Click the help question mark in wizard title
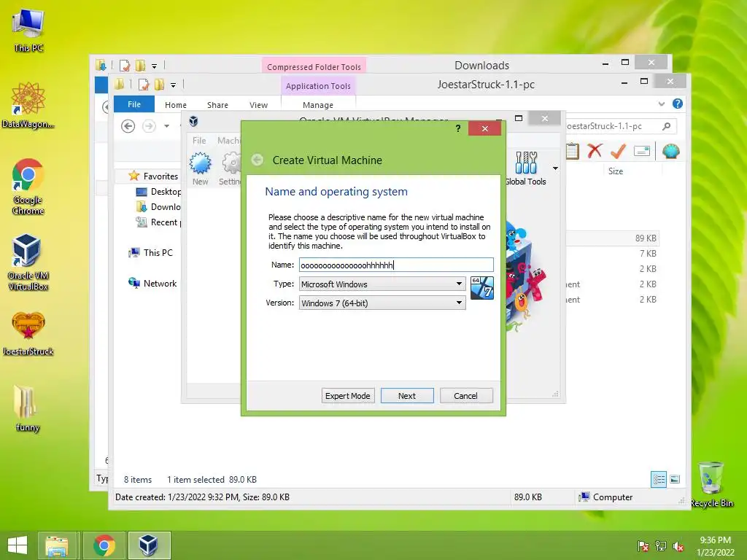Viewport: 747px width, 560px height. tap(458, 128)
